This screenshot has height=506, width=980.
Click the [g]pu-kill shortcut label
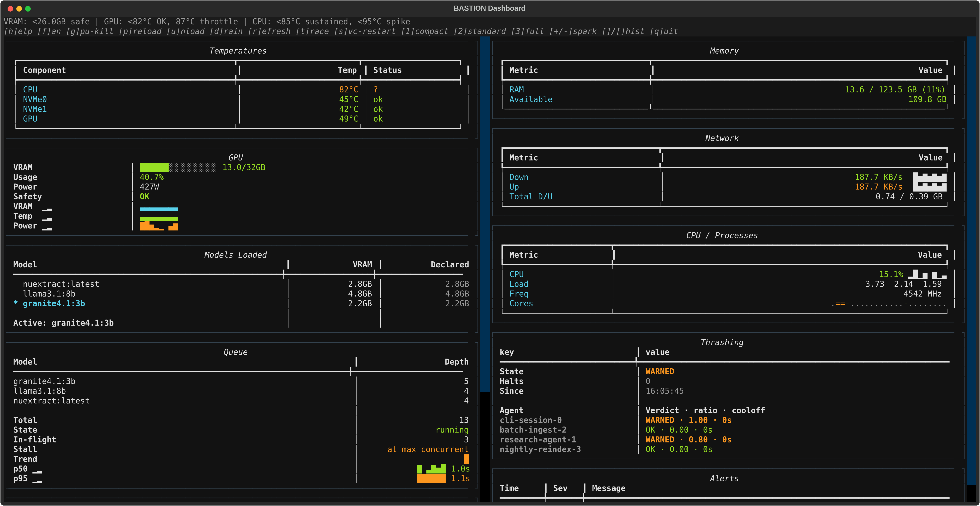click(90, 31)
